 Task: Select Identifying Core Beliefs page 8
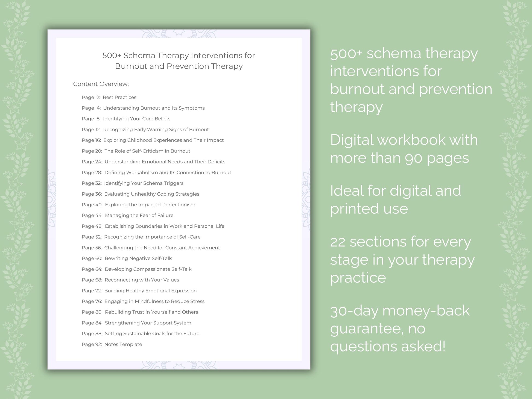click(x=131, y=118)
